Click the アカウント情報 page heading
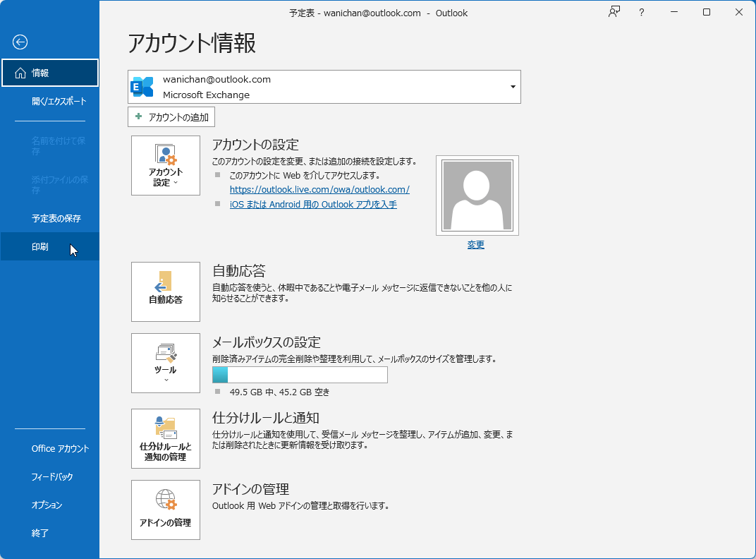The image size is (756, 559). (192, 43)
